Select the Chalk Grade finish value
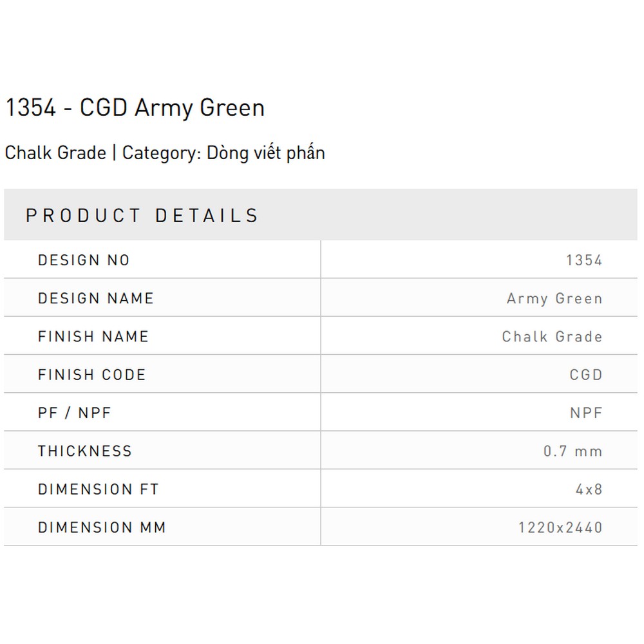This screenshot has height=644, width=644. click(x=553, y=336)
